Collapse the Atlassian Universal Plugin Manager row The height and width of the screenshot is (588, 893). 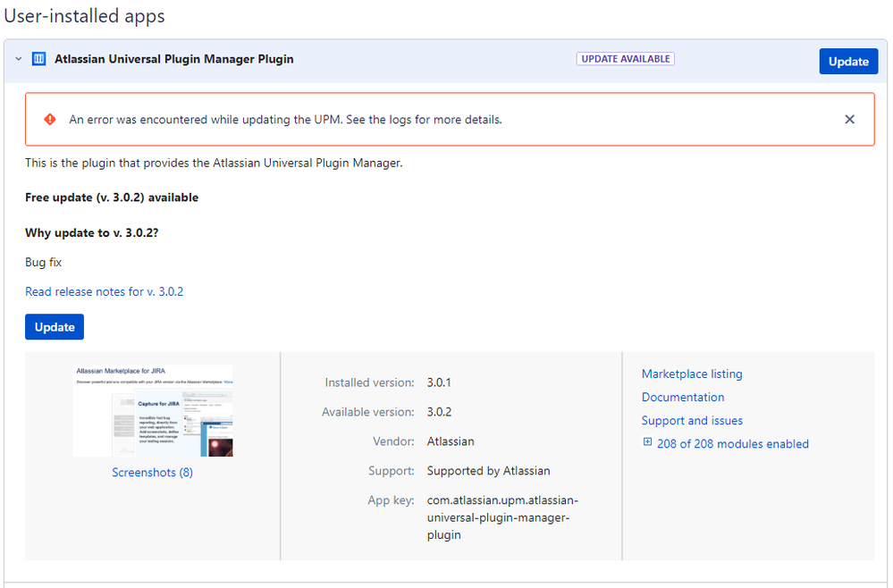point(18,59)
